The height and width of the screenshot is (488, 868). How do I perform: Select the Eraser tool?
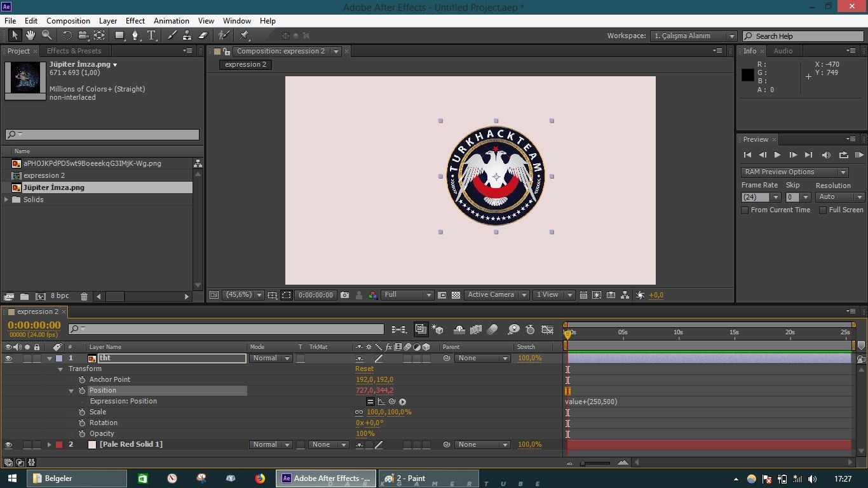203,36
